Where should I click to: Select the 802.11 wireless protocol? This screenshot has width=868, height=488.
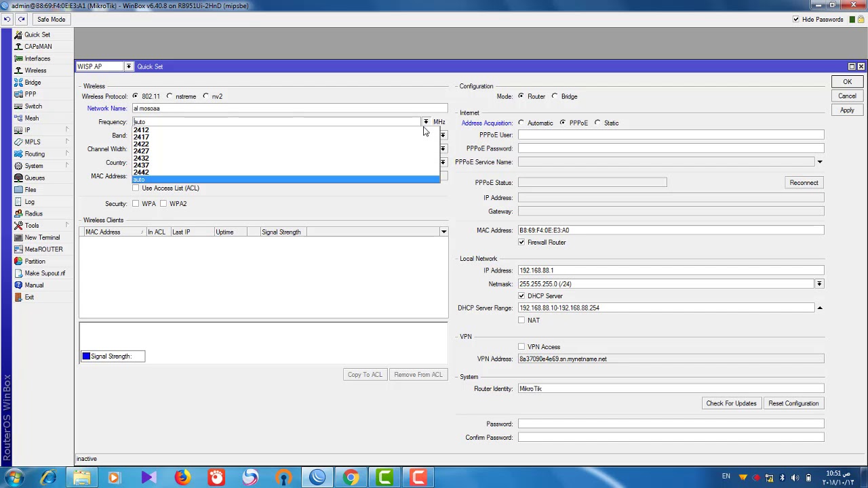pyautogui.click(x=136, y=96)
